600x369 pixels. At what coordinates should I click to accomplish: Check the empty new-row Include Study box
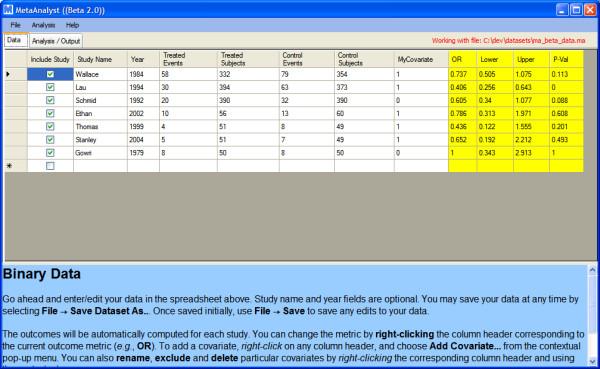(x=50, y=166)
